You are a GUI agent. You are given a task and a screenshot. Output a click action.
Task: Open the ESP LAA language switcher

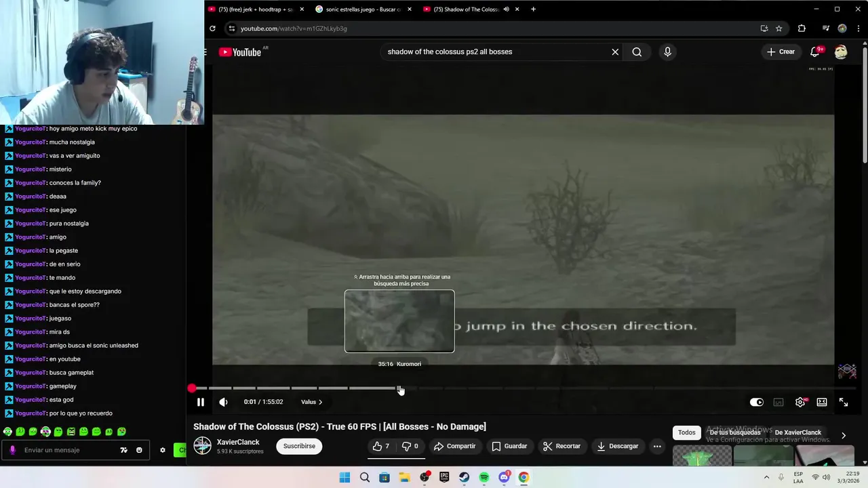[799, 478]
